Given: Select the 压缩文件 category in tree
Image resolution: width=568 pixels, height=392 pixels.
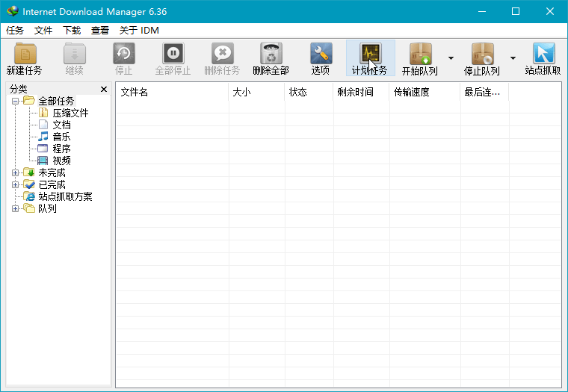Looking at the screenshot, I should [70, 113].
